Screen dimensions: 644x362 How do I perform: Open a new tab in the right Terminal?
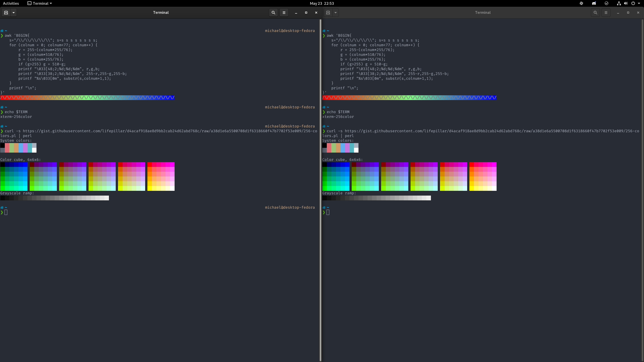pyautogui.click(x=328, y=13)
